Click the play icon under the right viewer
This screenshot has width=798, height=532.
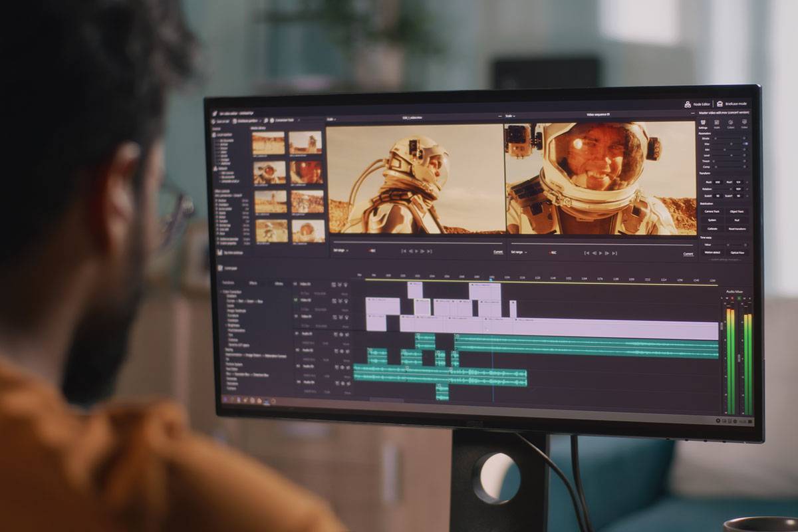[600, 252]
